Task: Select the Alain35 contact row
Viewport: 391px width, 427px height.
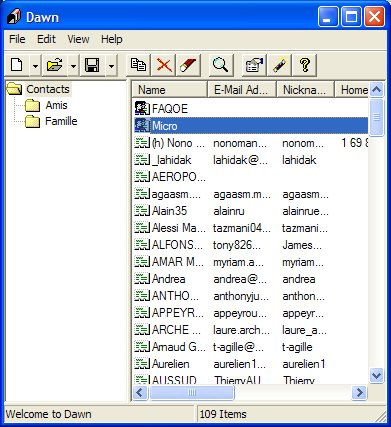Action: click(x=251, y=211)
